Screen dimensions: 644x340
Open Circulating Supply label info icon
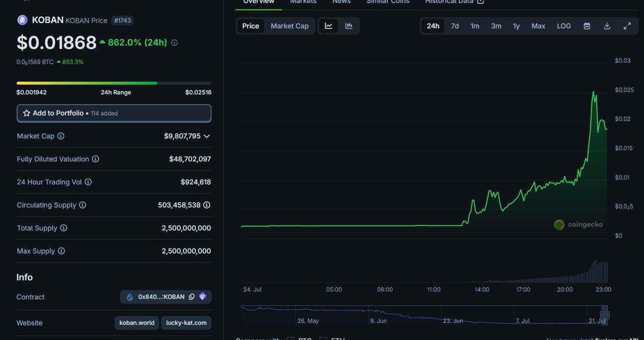tap(83, 205)
